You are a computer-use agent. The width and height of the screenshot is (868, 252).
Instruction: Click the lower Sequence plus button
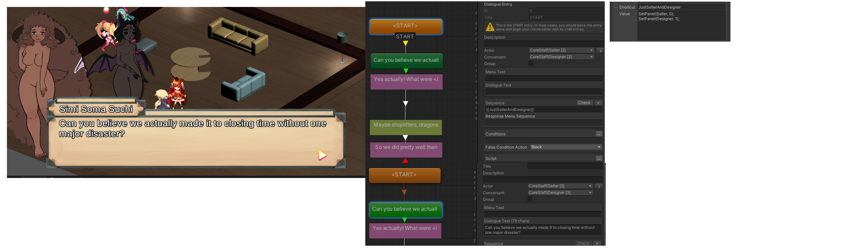(597, 243)
